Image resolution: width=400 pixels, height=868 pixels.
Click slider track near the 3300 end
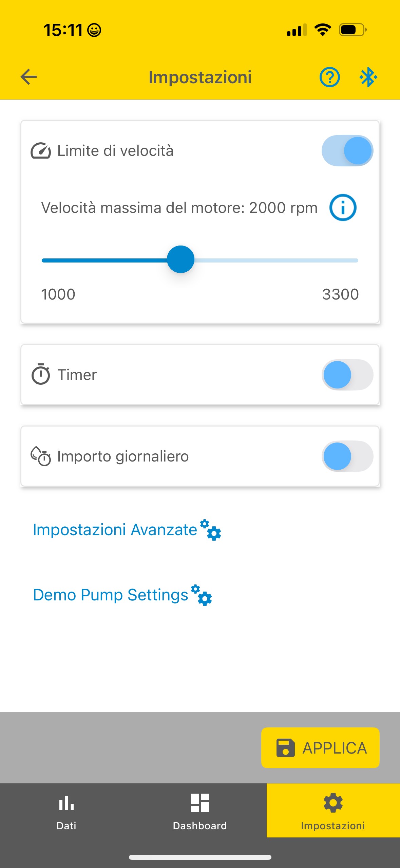click(x=349, y=260)
